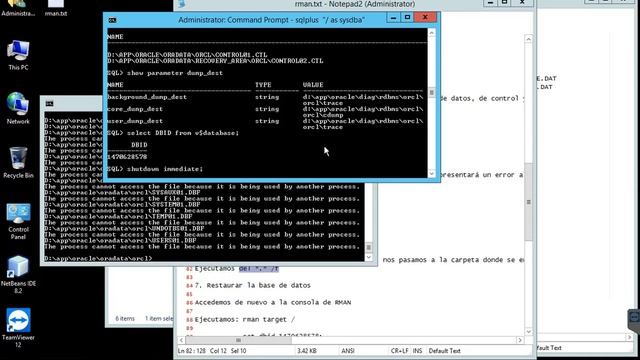Click Notepad2 vertical scroll up arrow

529,39
